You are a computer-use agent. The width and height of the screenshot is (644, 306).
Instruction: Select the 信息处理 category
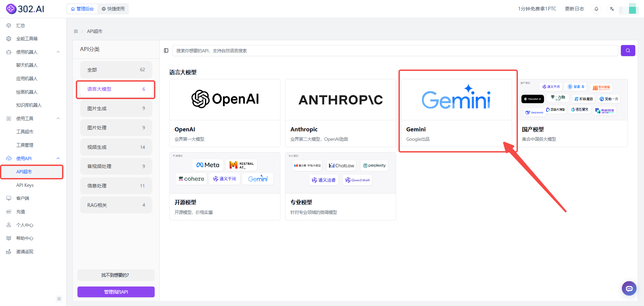tap(116, 186)
